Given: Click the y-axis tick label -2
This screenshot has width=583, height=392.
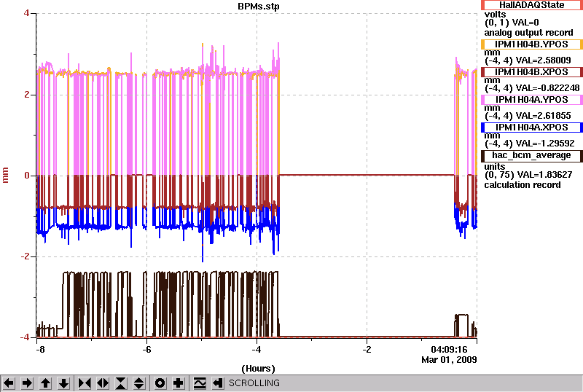Looking at the screenshot, I should pyautogui.click(x=24, y=256).
